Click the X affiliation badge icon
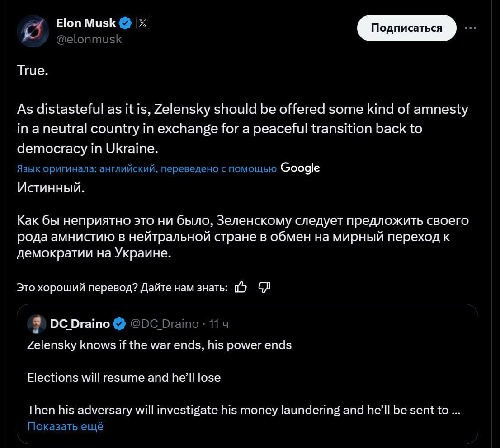Image resolution: width=500 pixels, height=448 pixels. 142,23
